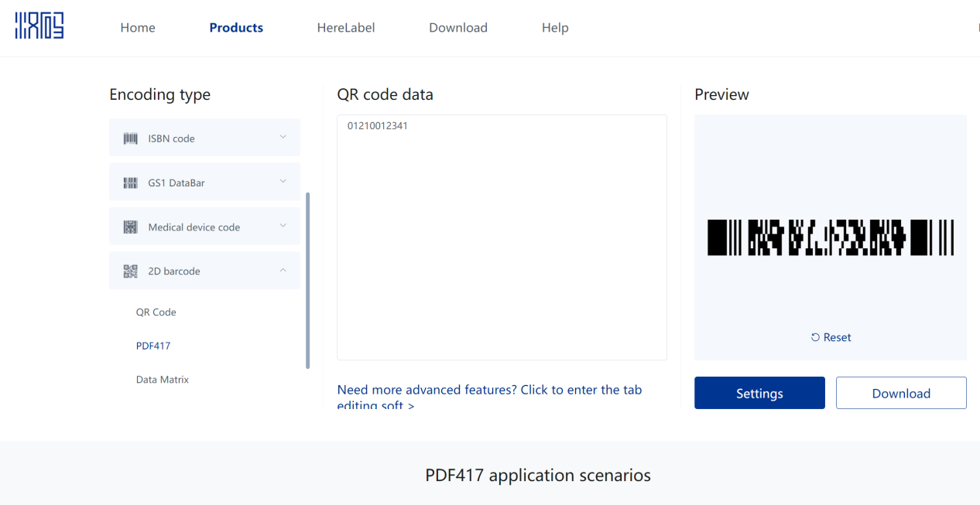The width and height of the screenshot is (980, 505).
Task: Click the site logo icon
Action: [x=39, y=26]
